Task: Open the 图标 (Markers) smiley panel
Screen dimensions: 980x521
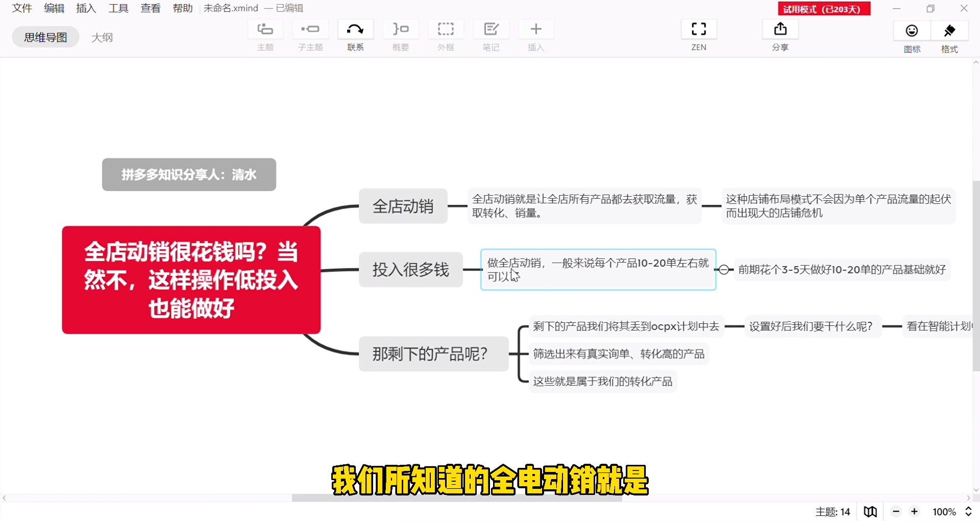Action: click(912, 31)
